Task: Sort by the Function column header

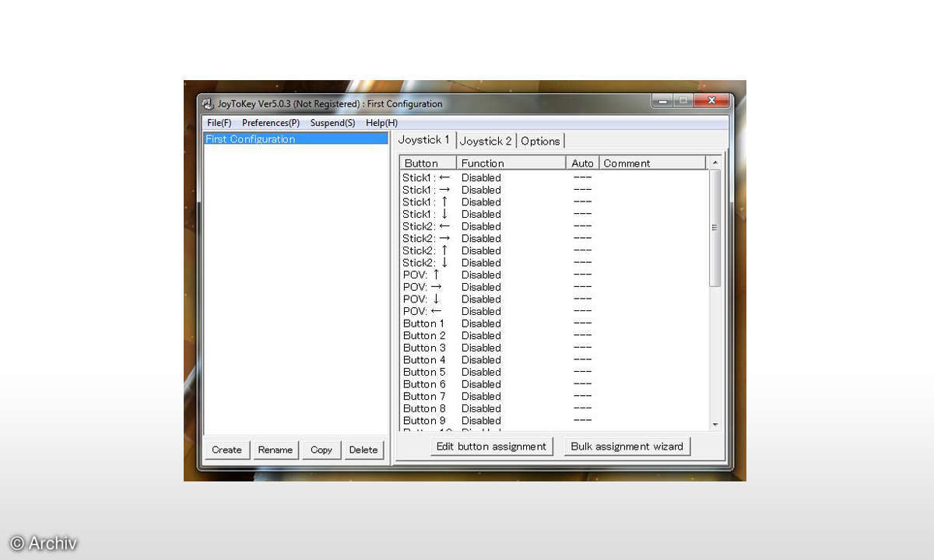Action: tap(511, 163)
